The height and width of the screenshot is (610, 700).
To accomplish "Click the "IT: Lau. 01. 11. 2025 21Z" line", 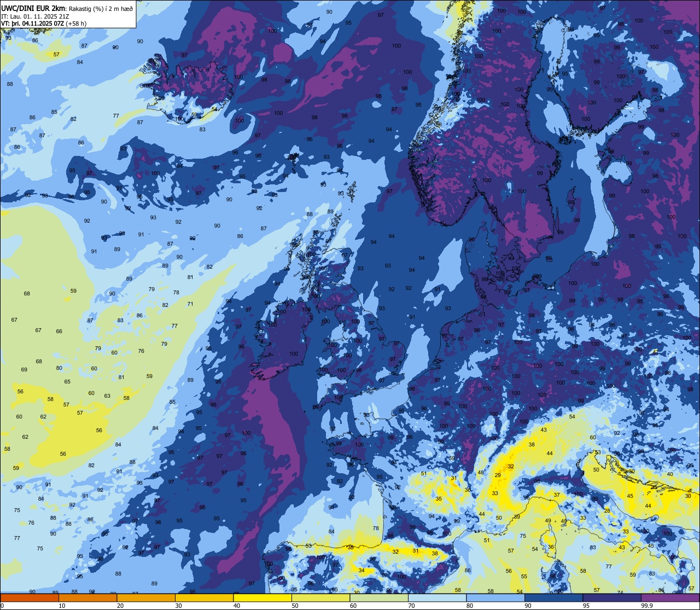I will (36, 16).
